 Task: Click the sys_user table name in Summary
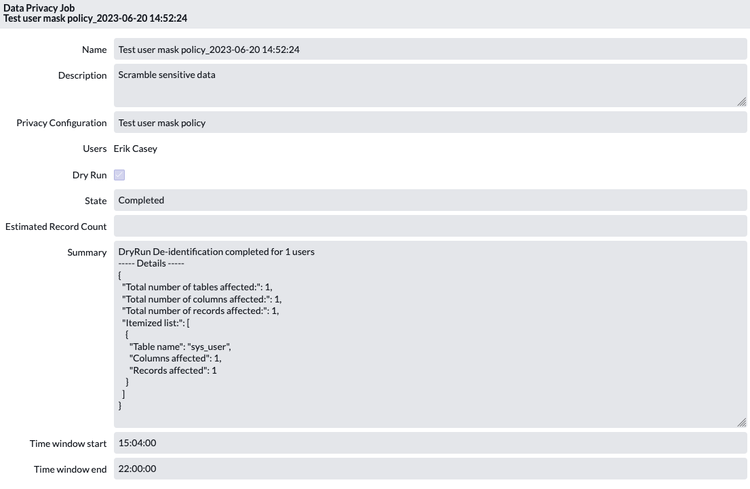pos(210,346)
